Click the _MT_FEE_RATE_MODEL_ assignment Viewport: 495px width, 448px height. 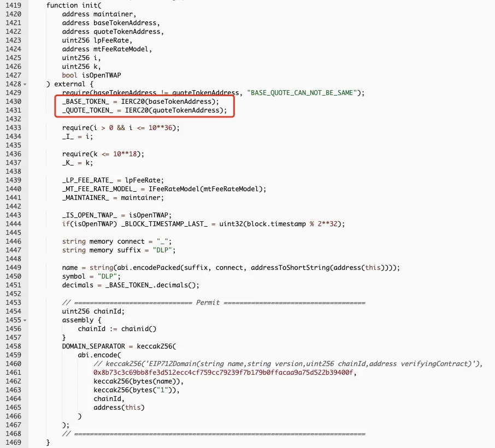(164, 189)
